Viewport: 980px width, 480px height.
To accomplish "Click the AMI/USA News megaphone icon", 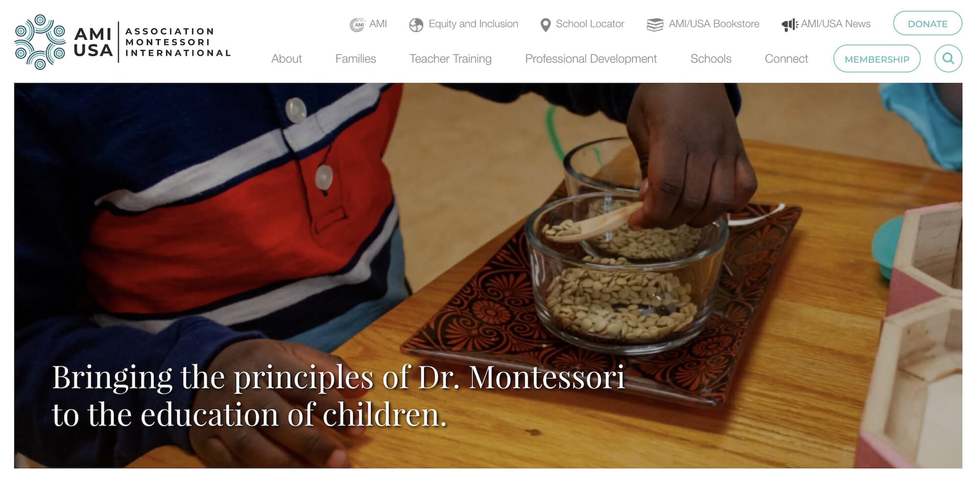I will pos(789,25).
